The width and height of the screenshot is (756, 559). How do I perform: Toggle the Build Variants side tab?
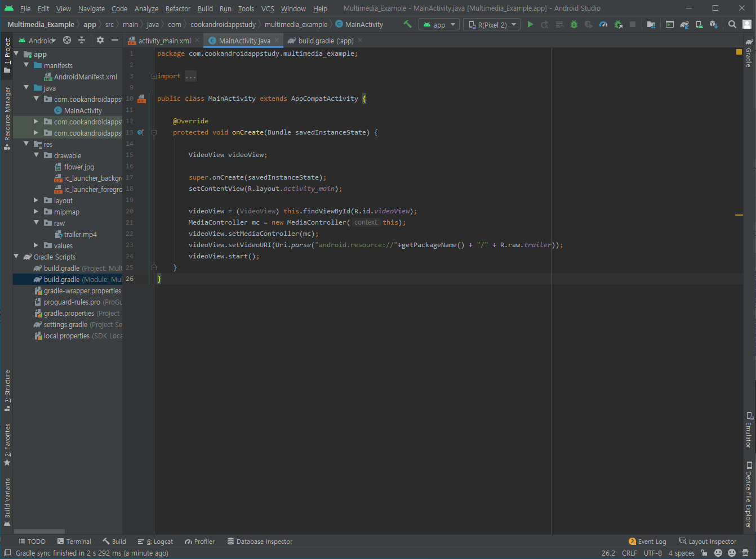point(7,502)
